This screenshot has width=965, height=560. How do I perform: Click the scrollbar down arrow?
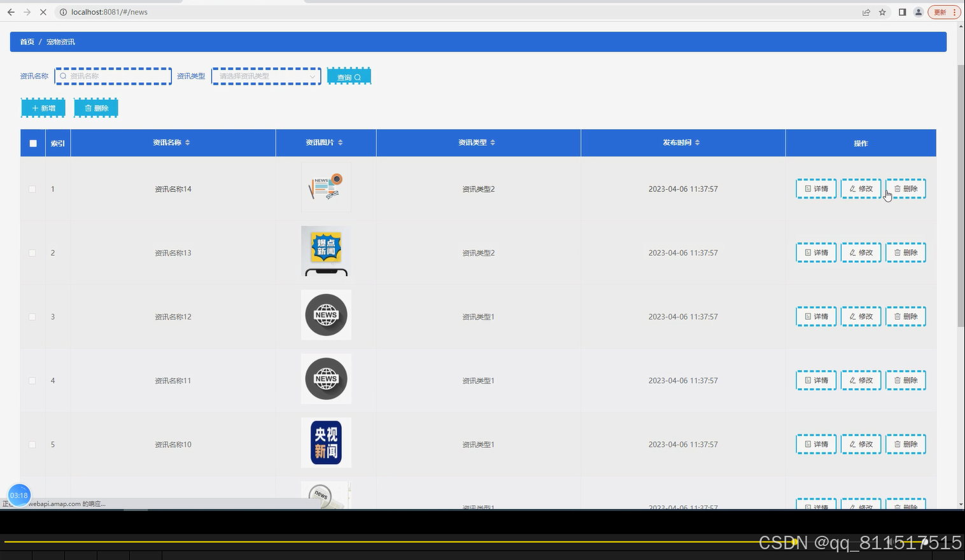[x=961, y=505]
